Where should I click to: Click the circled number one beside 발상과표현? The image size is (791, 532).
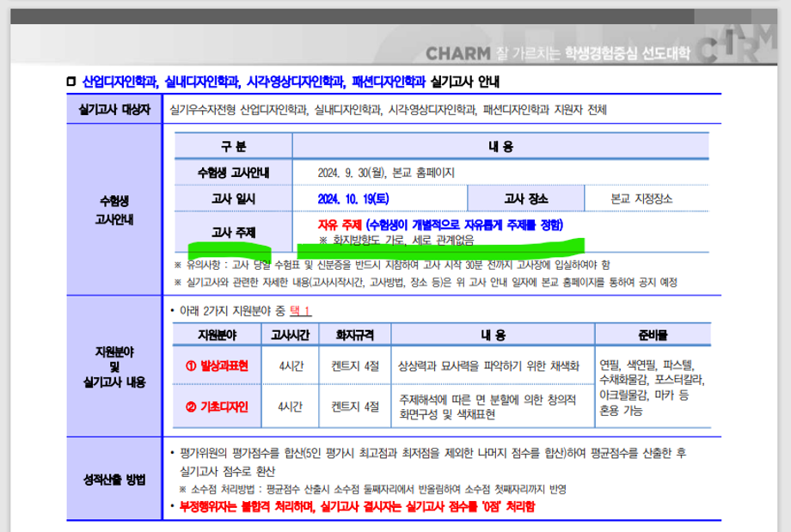click(190, 365)
